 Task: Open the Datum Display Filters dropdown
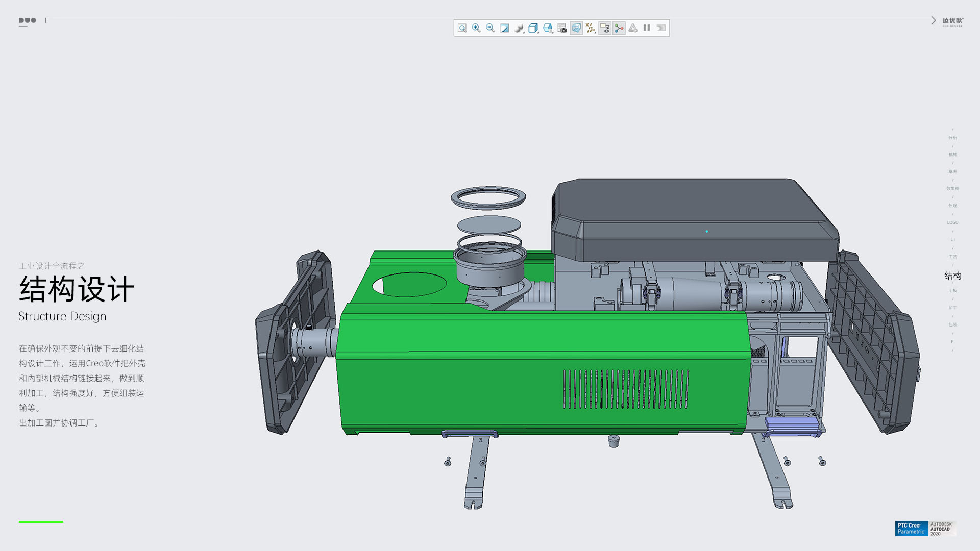click(x=591, y=28)
